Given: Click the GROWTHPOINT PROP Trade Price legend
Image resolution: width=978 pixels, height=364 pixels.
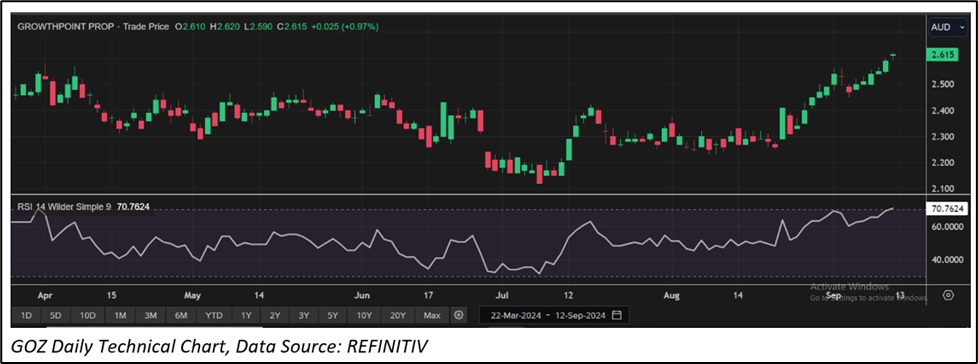Looking at the screenshot, I should 93,27.
